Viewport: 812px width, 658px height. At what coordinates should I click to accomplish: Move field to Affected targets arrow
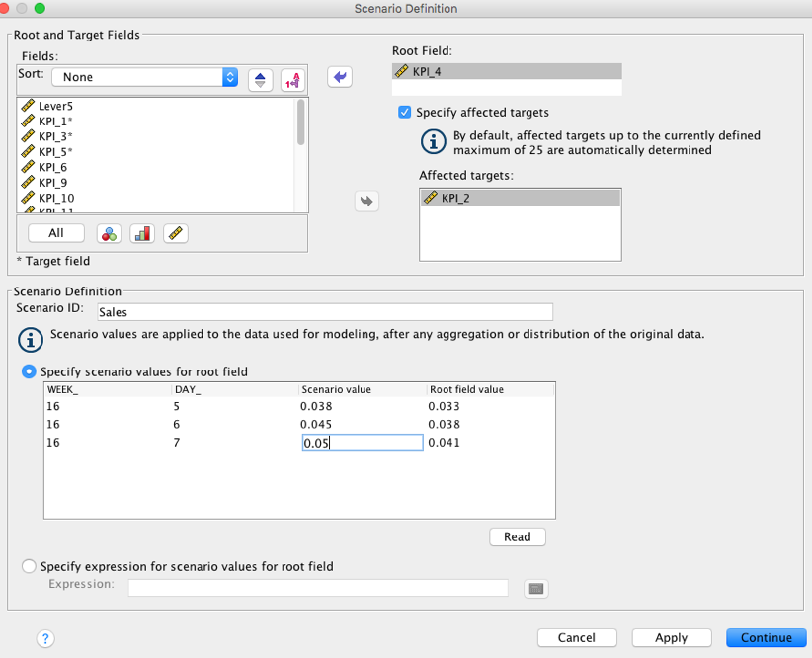pyautogui.click(x=366, y=201)
